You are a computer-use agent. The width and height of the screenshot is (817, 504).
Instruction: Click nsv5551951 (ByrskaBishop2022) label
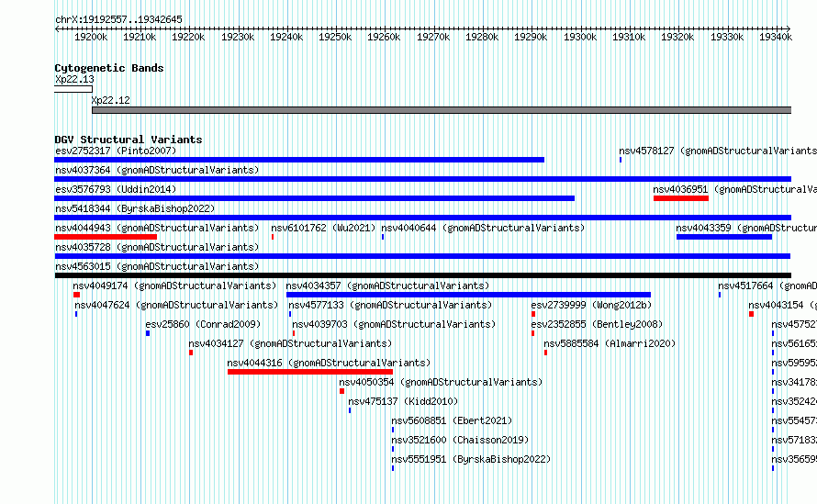click(x=471, y=459)
